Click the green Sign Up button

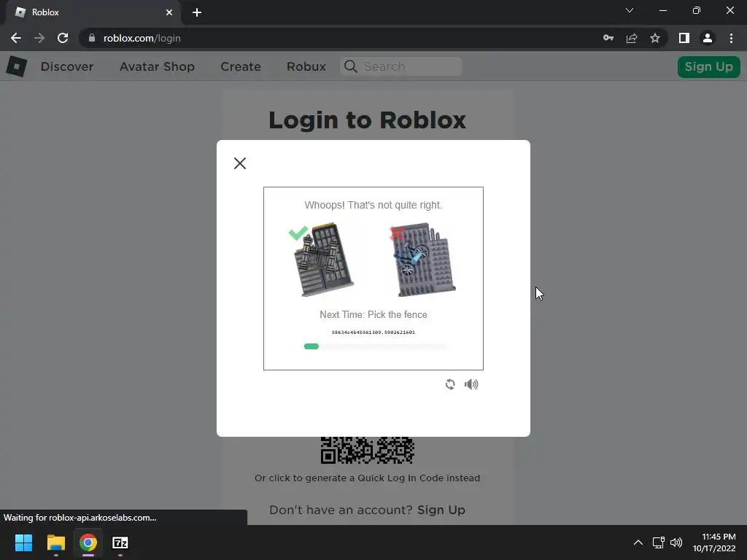pos(709,66)
